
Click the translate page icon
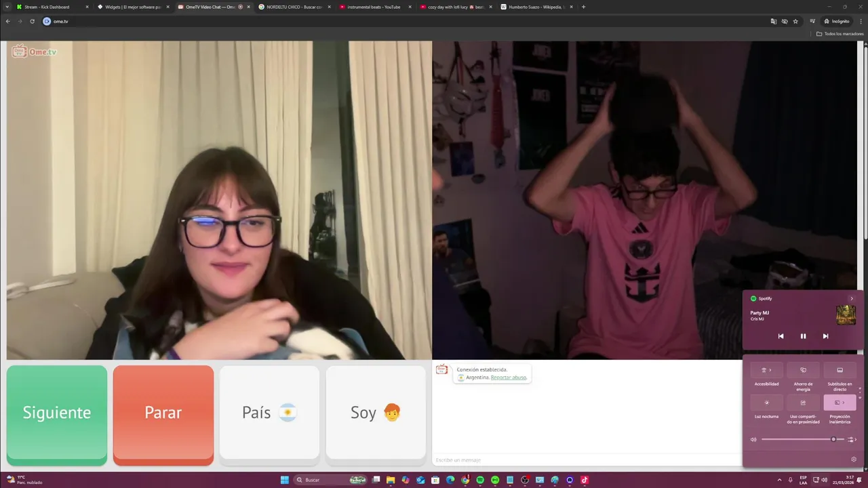tap(774, 21)
